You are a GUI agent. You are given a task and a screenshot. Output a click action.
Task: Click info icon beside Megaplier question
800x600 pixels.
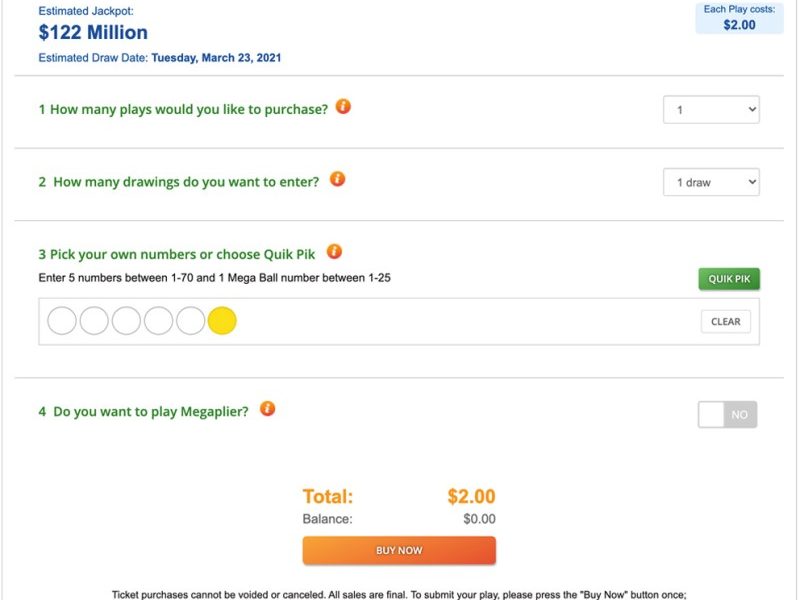[267, 409]
